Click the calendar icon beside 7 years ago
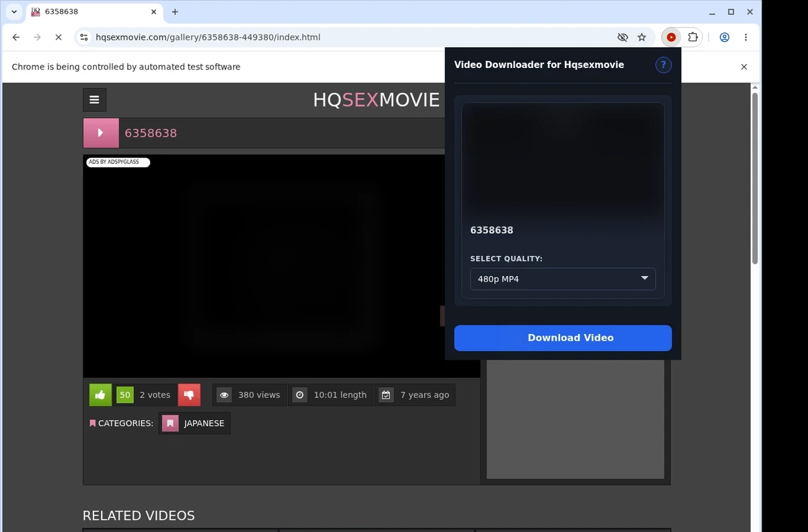Image resolution: width=808 pixels, height=532 pixels. tap(386, 395)
